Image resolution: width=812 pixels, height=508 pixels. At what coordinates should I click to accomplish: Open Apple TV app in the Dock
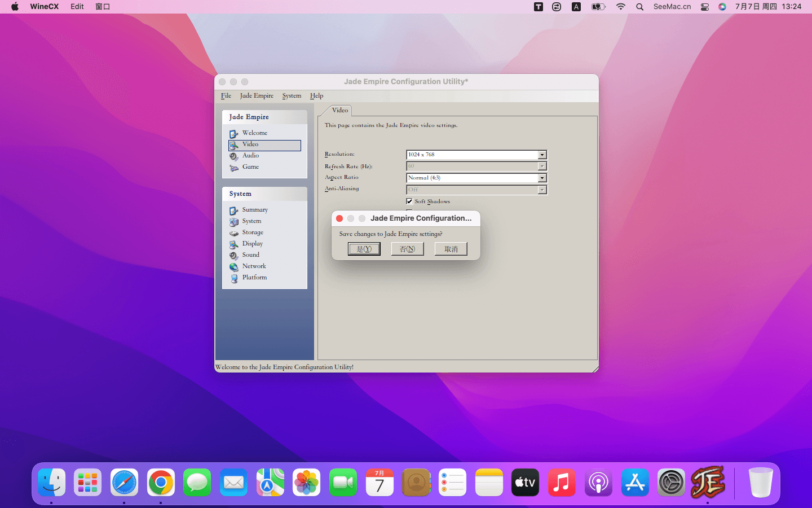tap(525, 483)
